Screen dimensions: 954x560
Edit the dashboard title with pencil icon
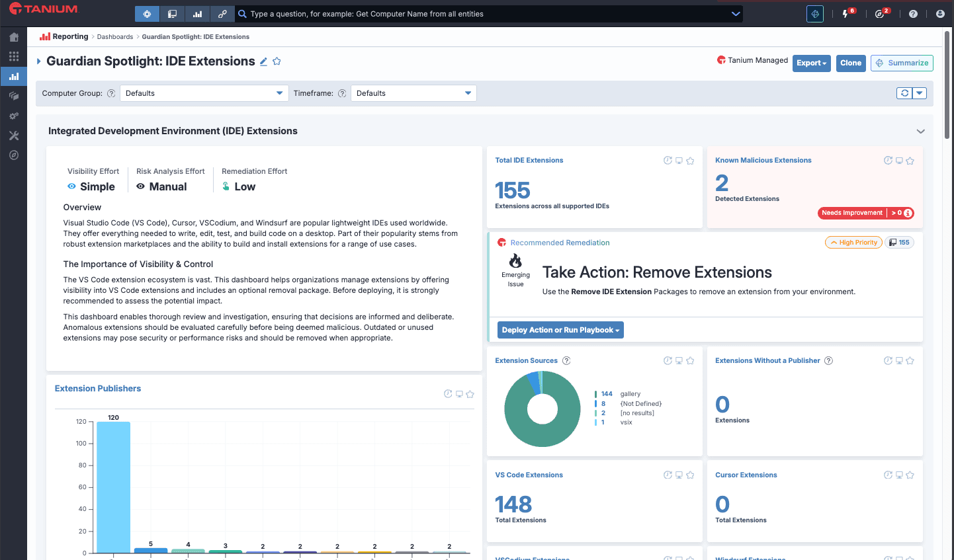coord(263,61)
